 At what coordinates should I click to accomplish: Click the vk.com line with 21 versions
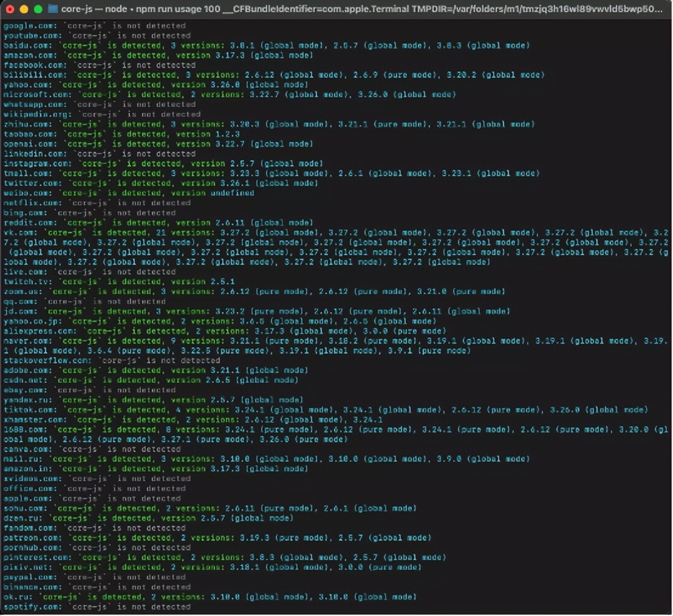click(x=243, y=232)
